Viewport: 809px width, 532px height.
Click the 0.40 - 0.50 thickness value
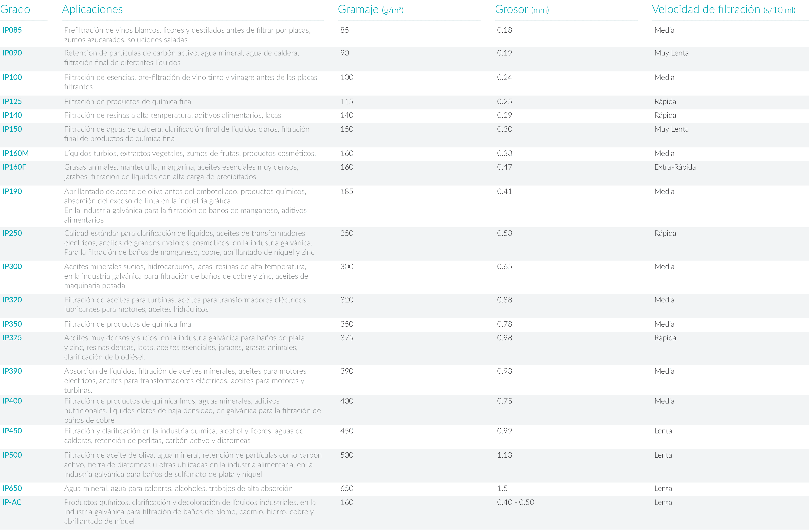tap(515, 502)
